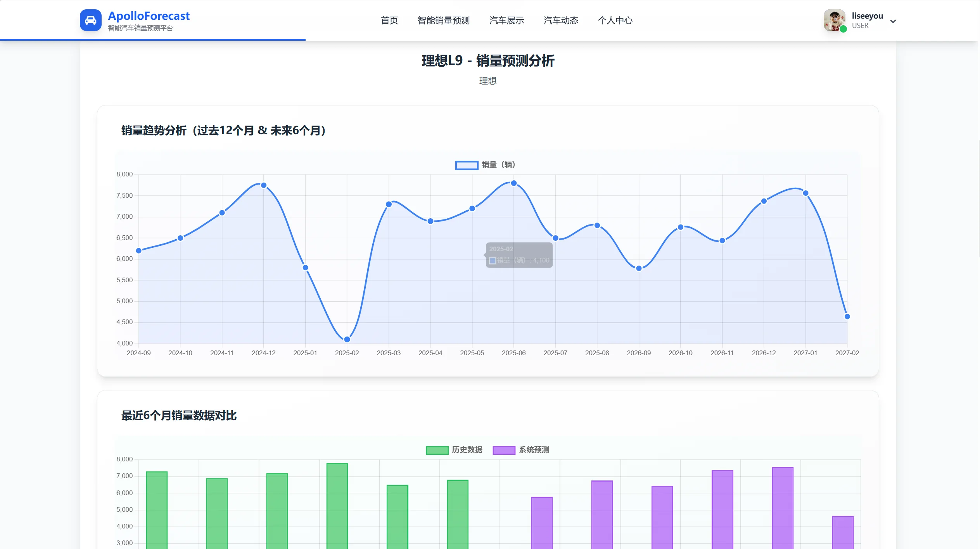Click the 2025-06 peak data point

[514, 183]
